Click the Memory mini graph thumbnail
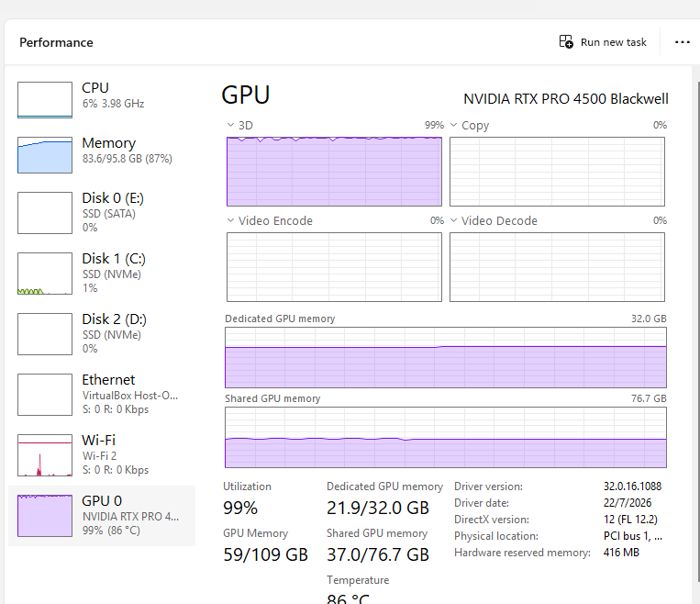The width and height of the screenshot is (700, 604). (45, 155)
